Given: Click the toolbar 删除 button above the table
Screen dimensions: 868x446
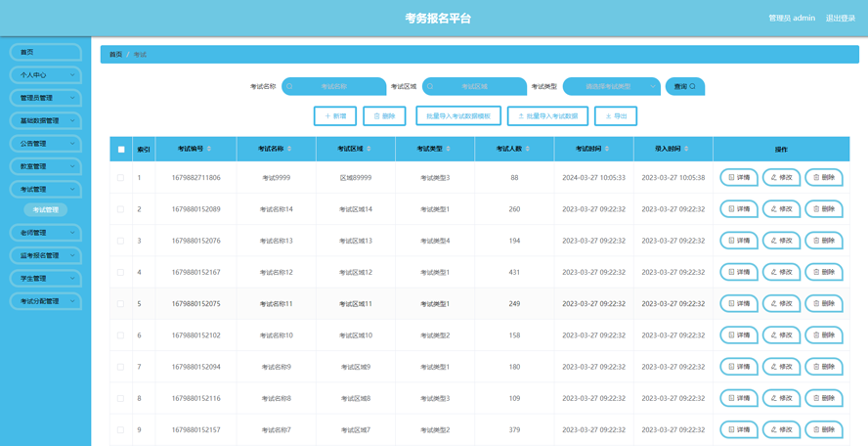Looking at the screenshot, I should [385, 116].
